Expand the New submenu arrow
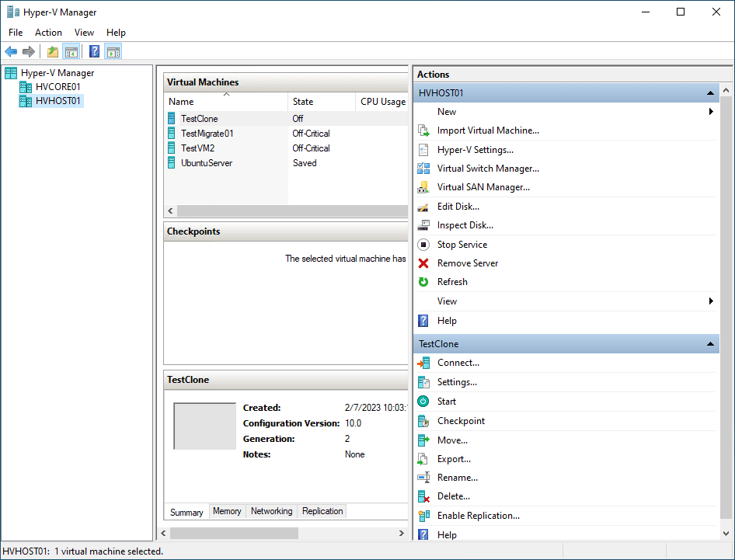Screen dimensions: 735x560 tap(711, 112)
